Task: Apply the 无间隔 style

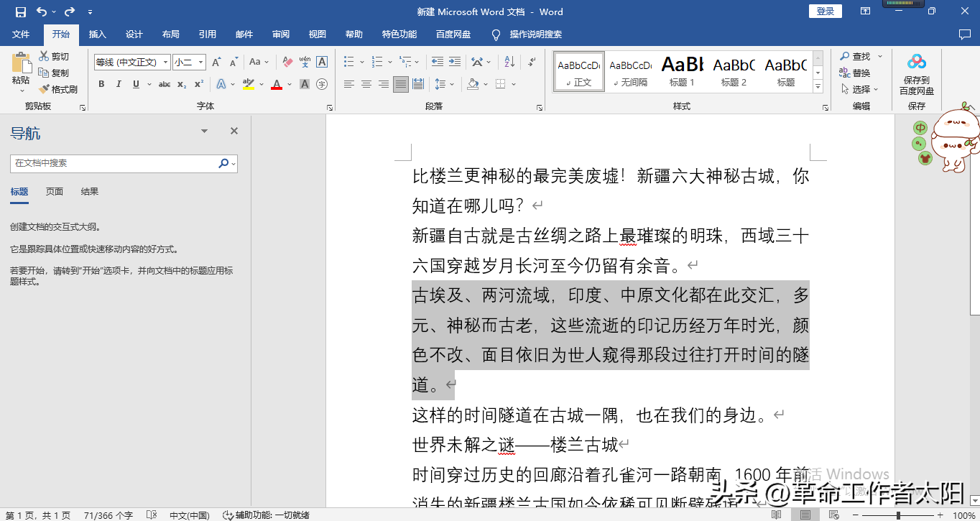Action: (630, 71)
